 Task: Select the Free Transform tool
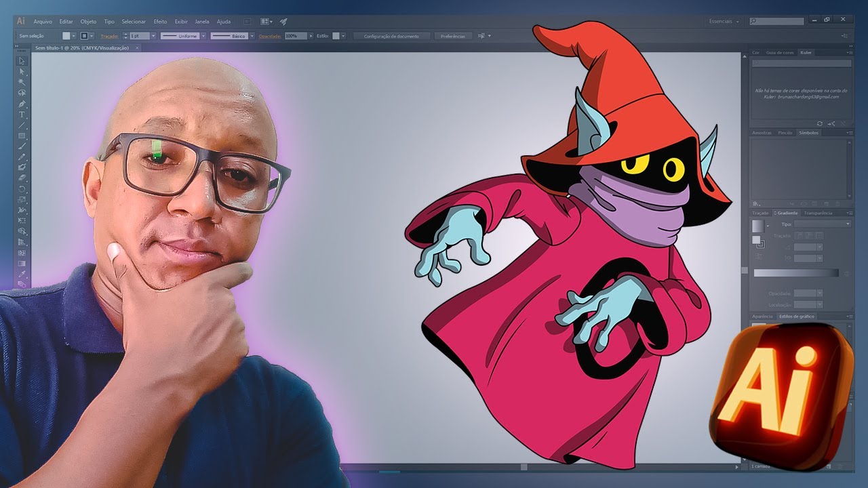[x=22, y=221]
